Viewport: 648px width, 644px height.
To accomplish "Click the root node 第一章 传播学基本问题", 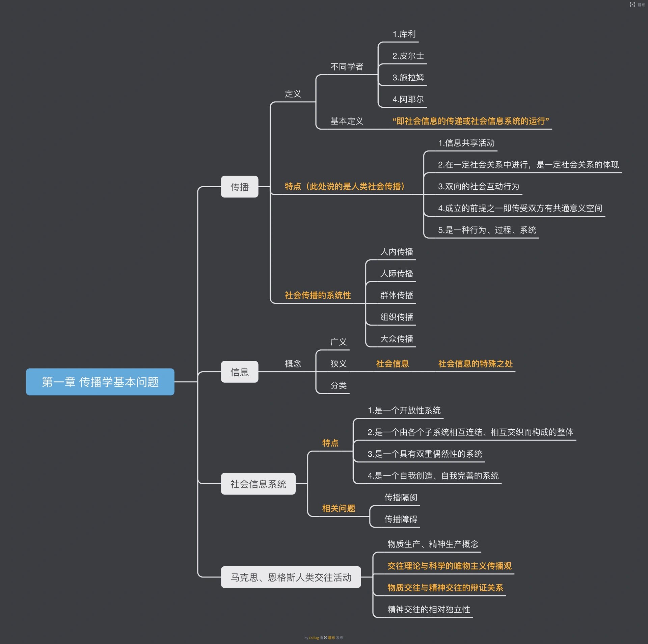I will tap(100, 382).
